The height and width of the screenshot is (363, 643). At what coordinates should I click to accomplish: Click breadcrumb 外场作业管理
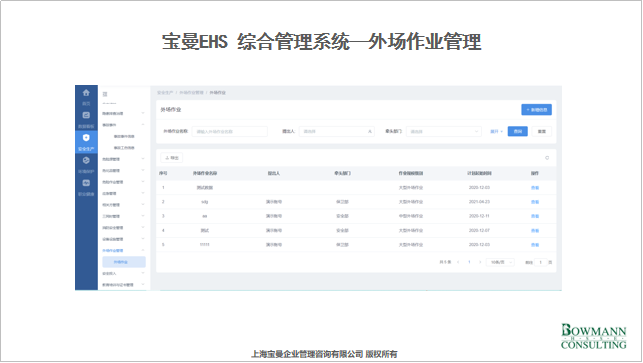pyautogui.click(x=191, y=93)
